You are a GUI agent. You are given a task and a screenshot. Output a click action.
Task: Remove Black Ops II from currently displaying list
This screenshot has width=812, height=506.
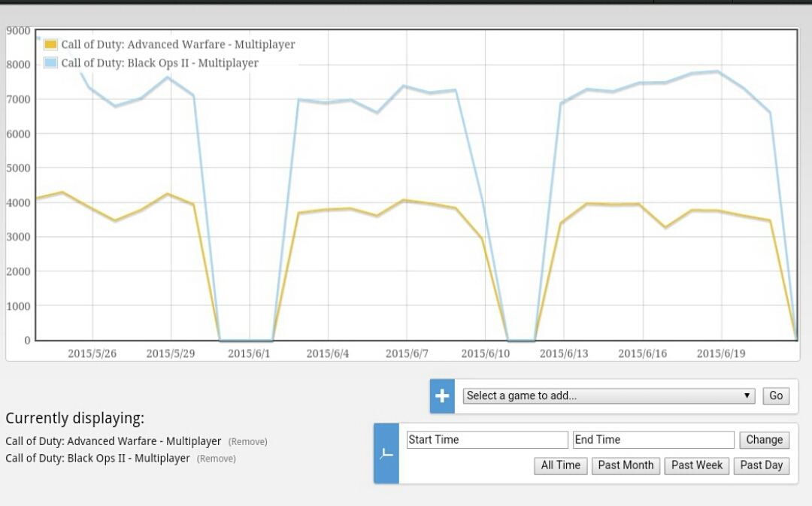point(216,459)
